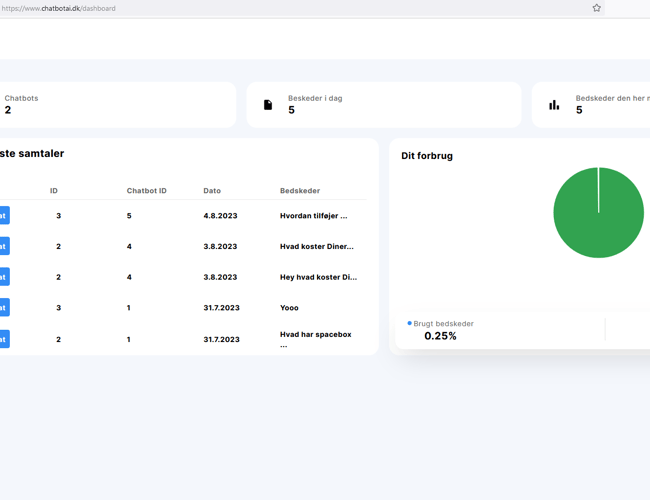The width and height of the screenshot is (650, 500).
Task: Click Chatbot ID value 5 in first row
Action: [129, 216]
